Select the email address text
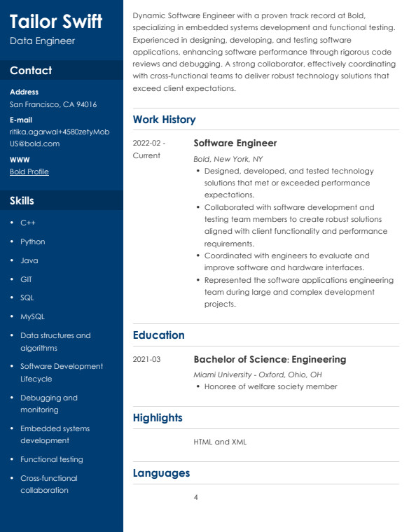409x532 pixels. coord(60,137)
